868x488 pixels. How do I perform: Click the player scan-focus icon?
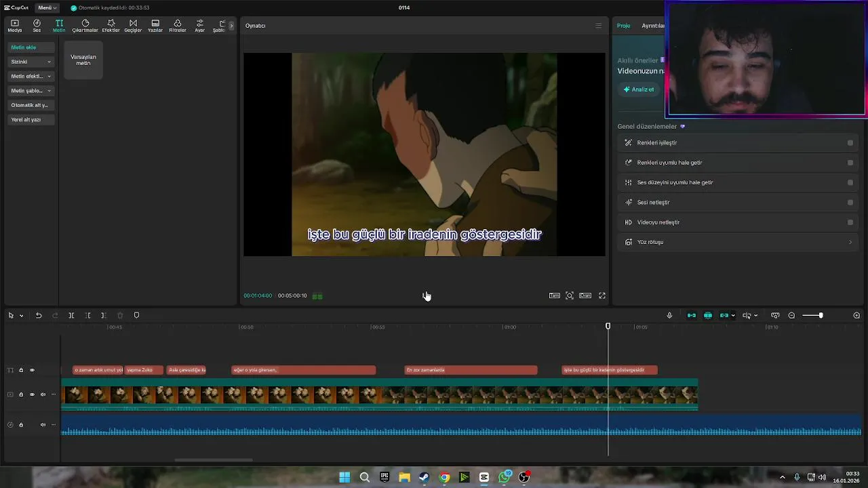(x=570, y=296)
